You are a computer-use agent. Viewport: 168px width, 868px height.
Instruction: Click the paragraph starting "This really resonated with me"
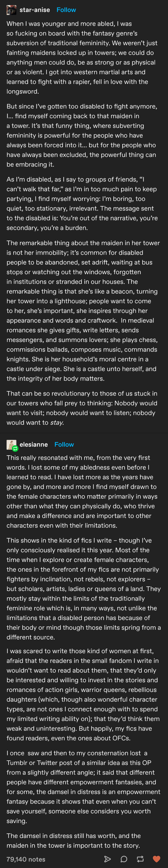click(81, 491)
